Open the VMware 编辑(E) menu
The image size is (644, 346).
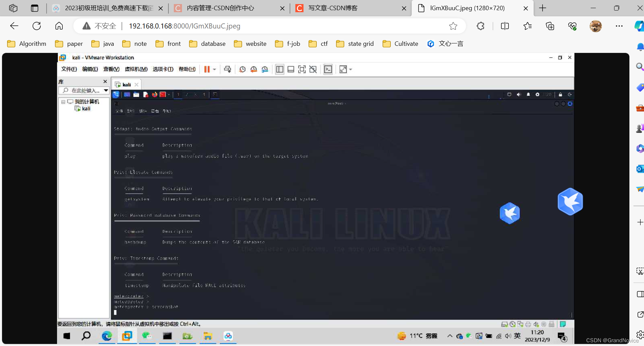point(90,69)
